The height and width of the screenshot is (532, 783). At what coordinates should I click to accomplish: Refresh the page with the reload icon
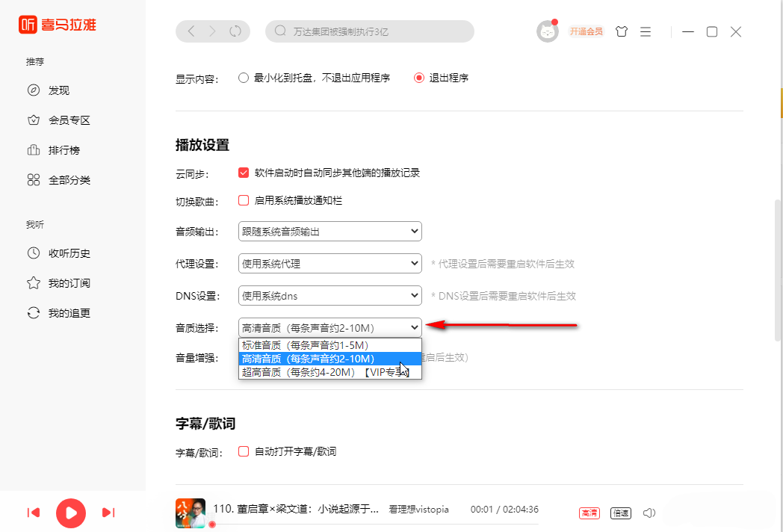pyautogui.click(x=235, y=31)
